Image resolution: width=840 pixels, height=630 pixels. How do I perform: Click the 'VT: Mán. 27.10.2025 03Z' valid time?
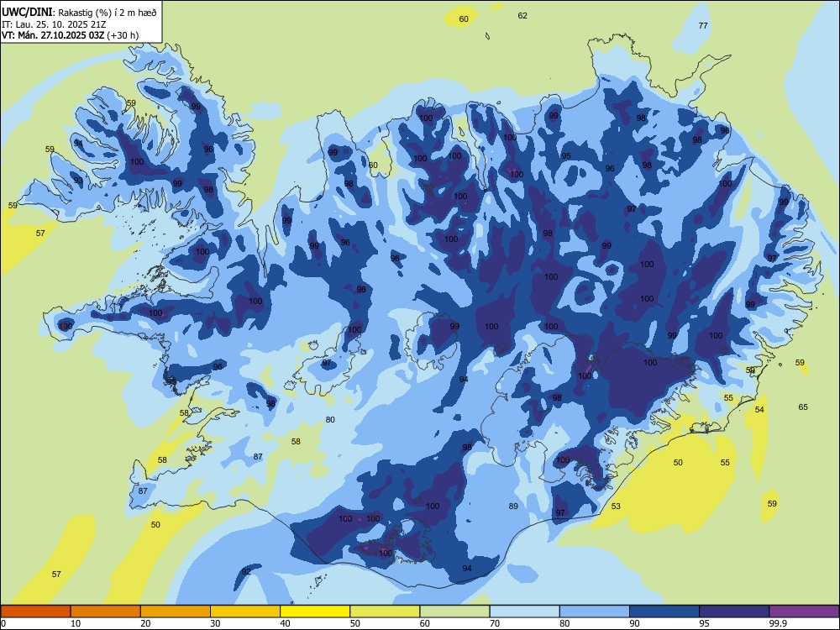(53, 35)
